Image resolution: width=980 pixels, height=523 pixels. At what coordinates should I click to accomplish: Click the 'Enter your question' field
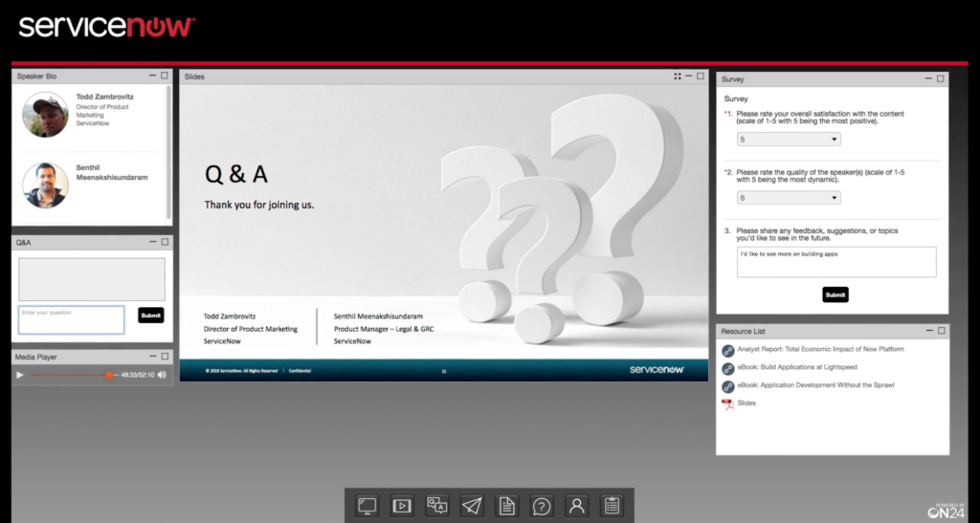coord(71,319)
